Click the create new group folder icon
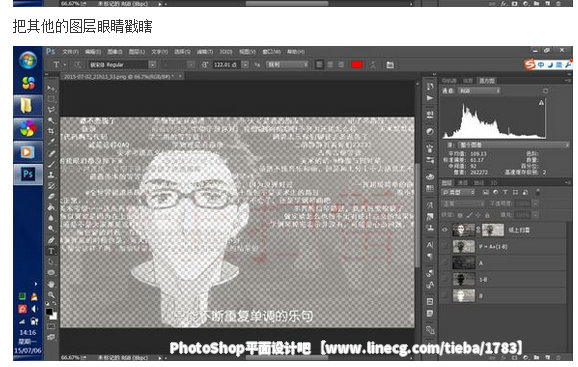 [x=536, y=357]
